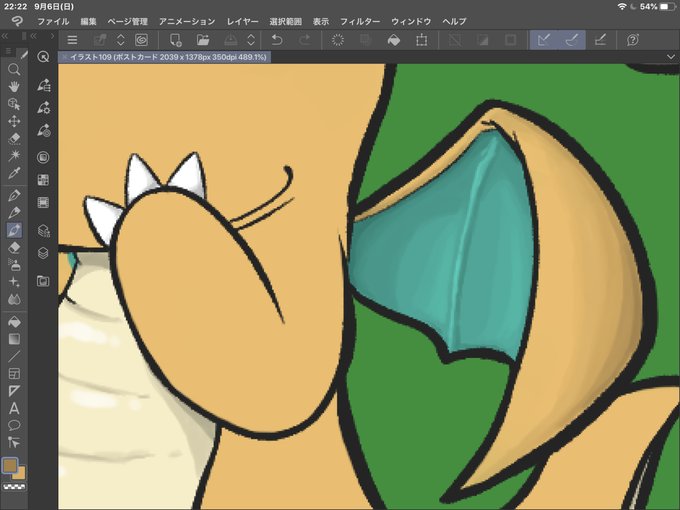Expand the stepper arrows next to save icon
This screenshot has width=680, height=510.
tap(251, 40)
